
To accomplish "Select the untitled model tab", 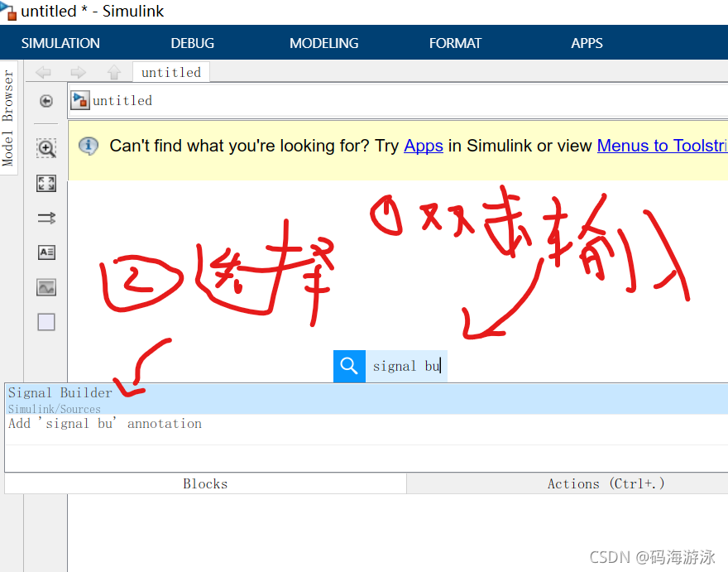I will [x=171, y=73].
